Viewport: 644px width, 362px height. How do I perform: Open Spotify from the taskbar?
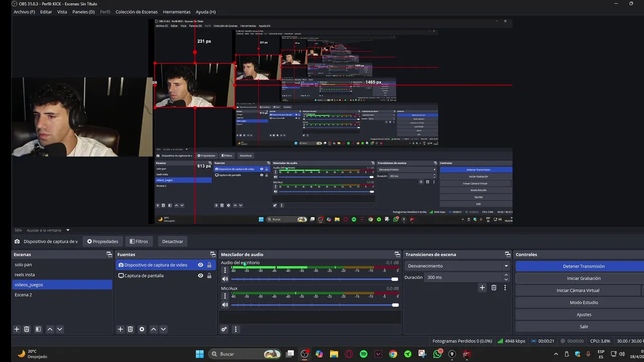pos(364,354)
